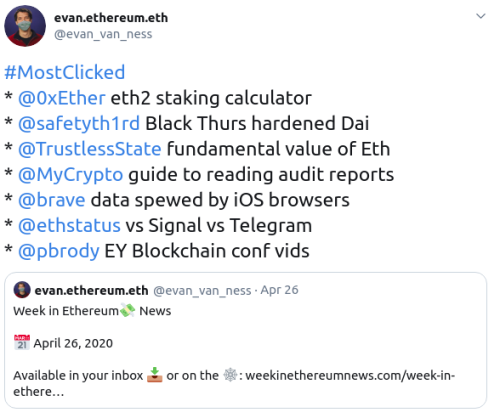Viewport: 500px width, 418px height.
Task: Open evan.ethereum.eth's large profile avatar
Action: pyautogui.click(x=25, y=26)
